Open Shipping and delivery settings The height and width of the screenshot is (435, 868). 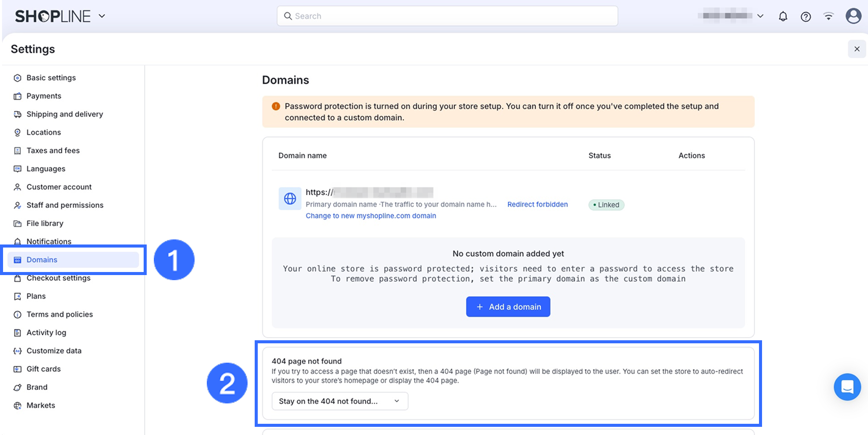click(x=65, y=115)
